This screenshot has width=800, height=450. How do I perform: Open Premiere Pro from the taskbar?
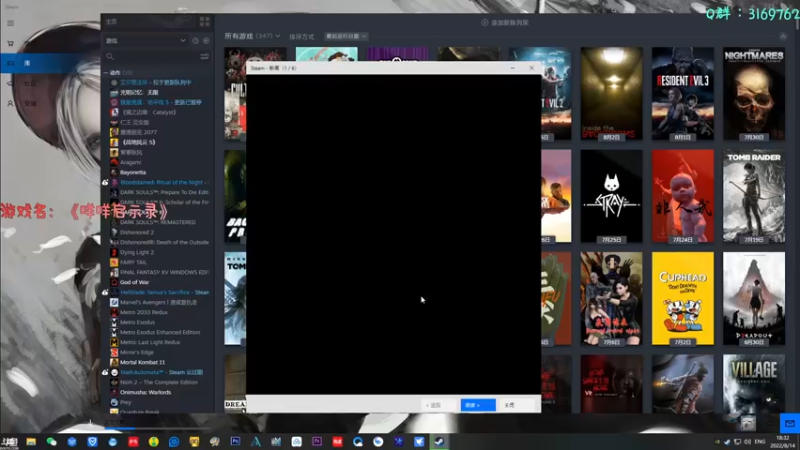click(317, 441)
